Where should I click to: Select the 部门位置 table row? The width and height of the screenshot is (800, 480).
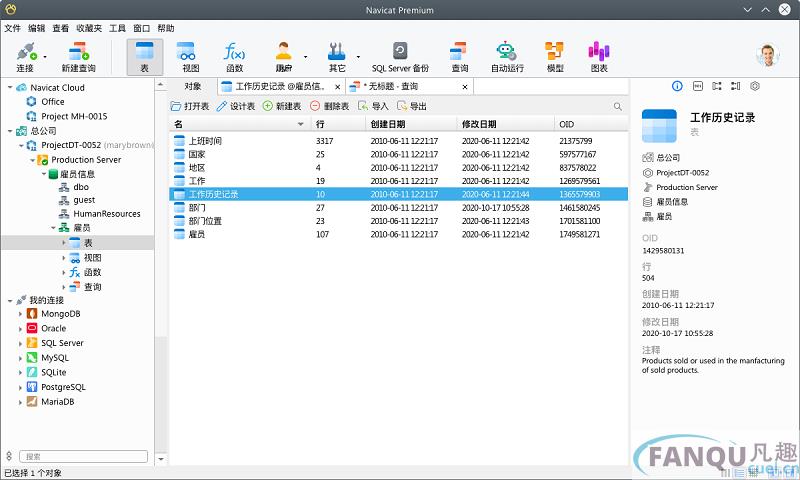(205, 221)
